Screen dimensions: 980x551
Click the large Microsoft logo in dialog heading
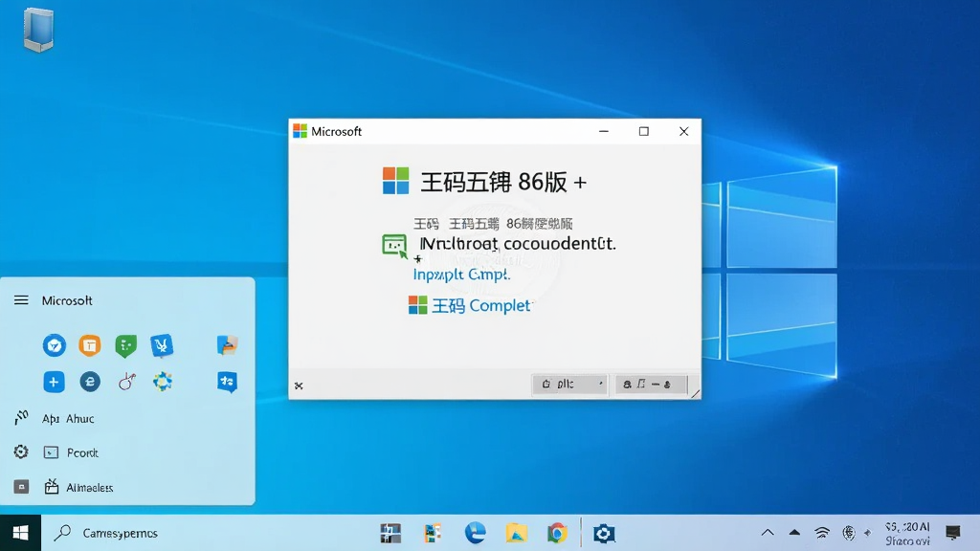coord(395,181)
